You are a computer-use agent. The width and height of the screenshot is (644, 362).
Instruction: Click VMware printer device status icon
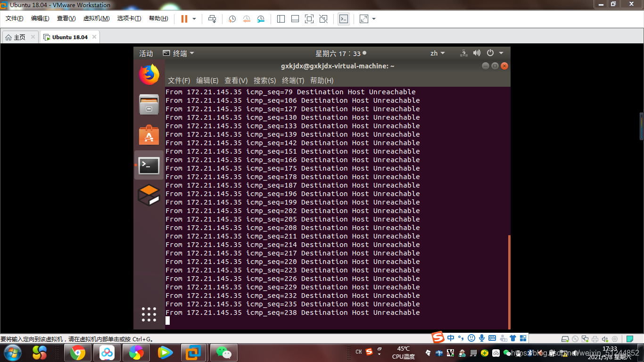[x=595, y=339]
